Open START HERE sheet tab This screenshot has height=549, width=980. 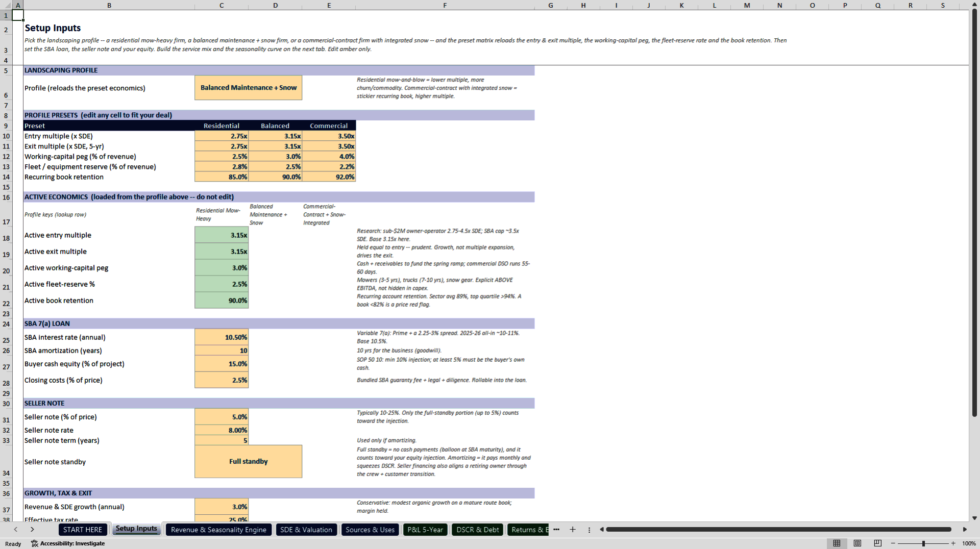(x=83, y=530)
